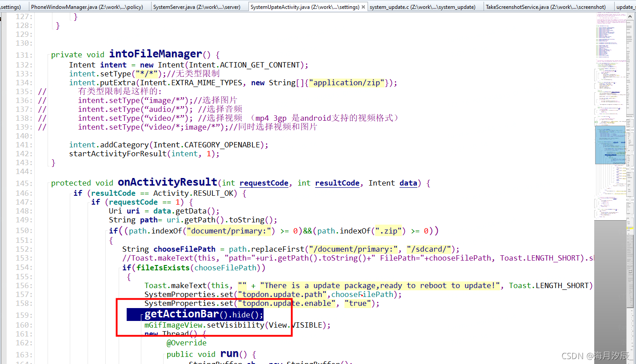Image resolution: width=636 pixels, height=364 pixels.
Task: Switch to the SystemServer.java tab
Action: (197, 7)
